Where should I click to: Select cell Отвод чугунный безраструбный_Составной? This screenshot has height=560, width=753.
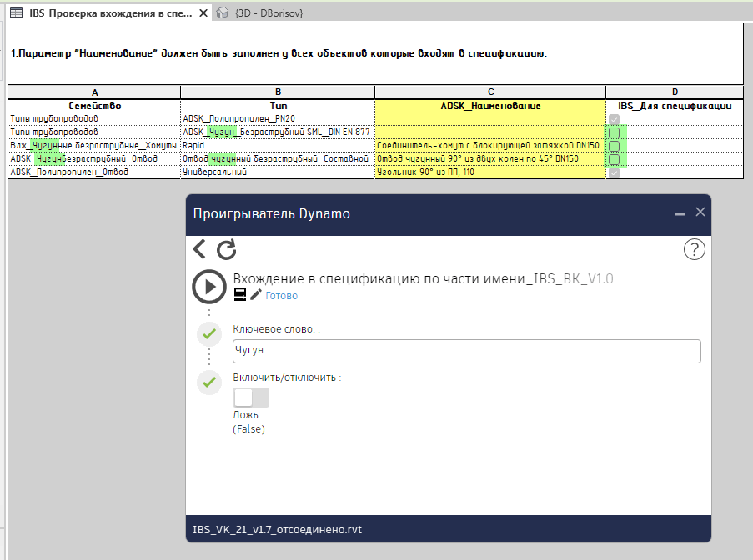point(278,159)
